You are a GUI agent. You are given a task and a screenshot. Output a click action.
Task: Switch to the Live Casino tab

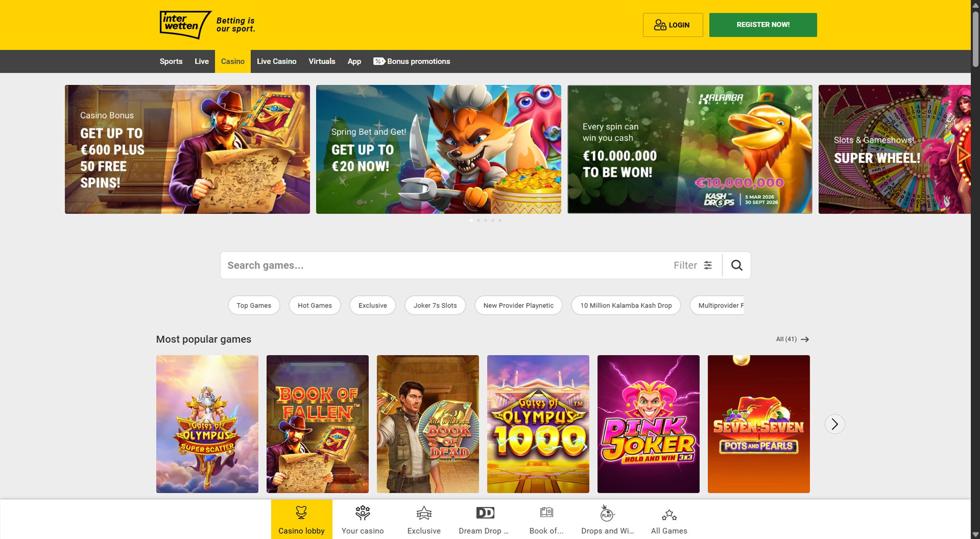click(x=277, y=61)
